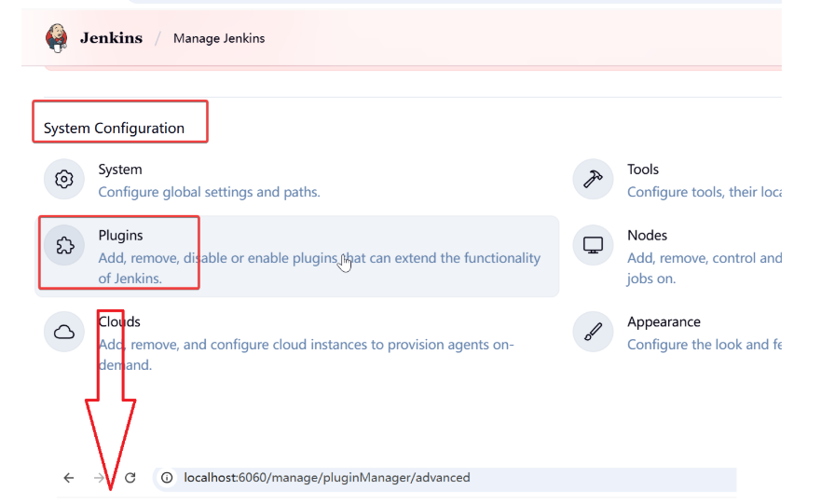Screen dimensions: 835x504
Task: Open the Nodes management link
Action: pyautogui.click(x=647, y=236)
